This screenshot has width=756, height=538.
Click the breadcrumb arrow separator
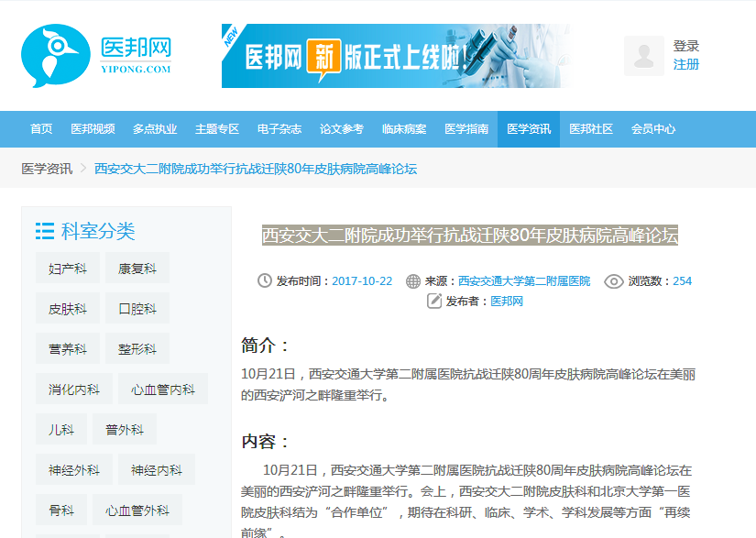83,169
